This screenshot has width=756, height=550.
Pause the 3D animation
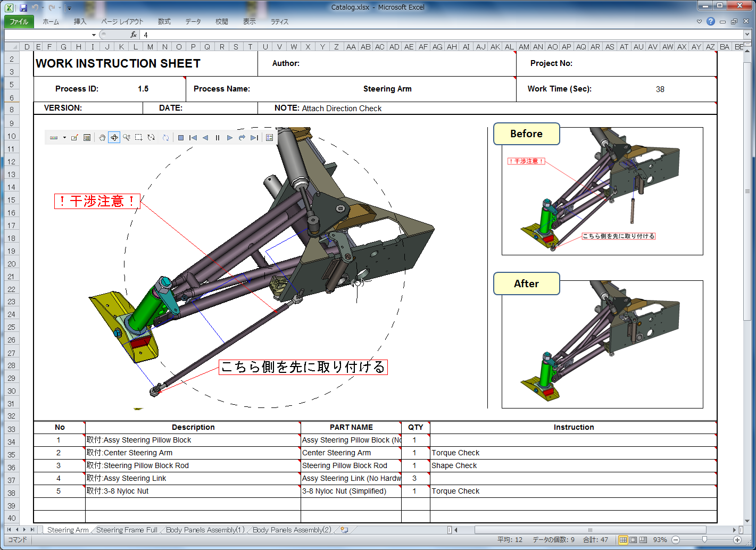click(218, 138)
